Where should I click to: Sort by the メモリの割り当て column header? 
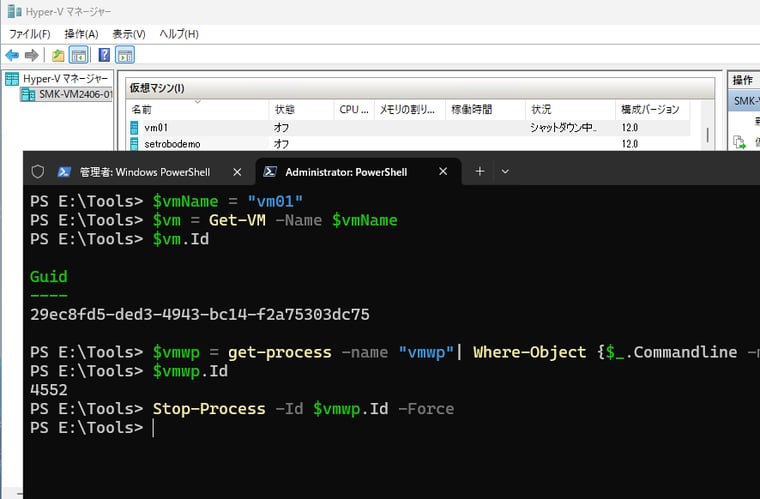(x=410, y=109)
